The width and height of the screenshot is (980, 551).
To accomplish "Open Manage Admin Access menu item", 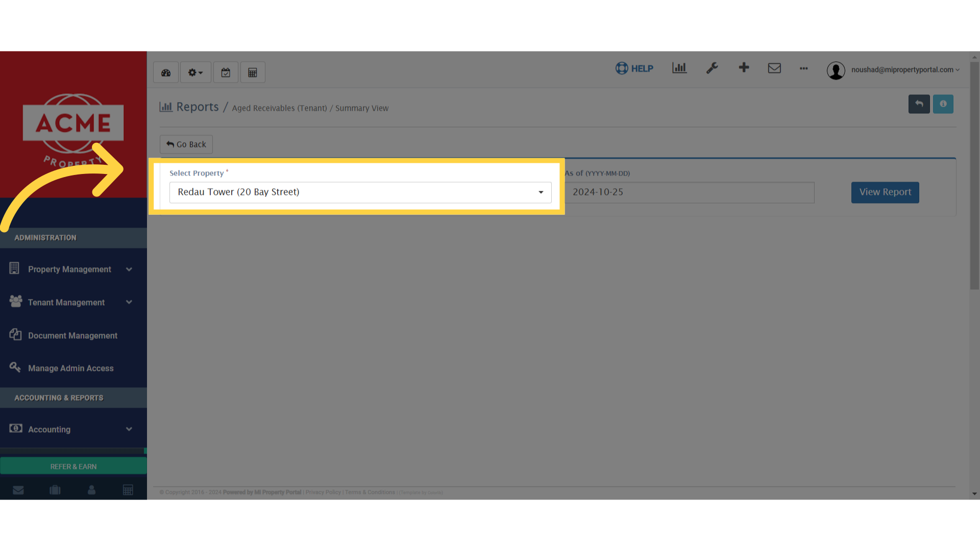I will 70,368.
